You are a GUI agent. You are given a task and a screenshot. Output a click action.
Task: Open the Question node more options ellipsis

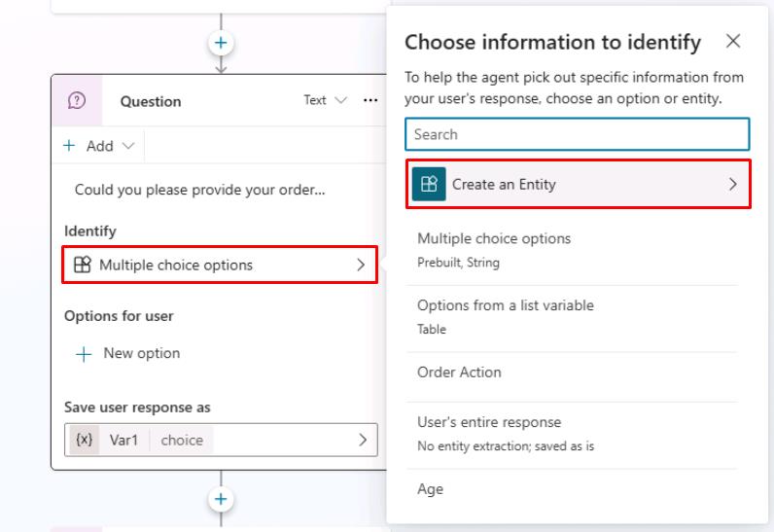click(369, 100)
